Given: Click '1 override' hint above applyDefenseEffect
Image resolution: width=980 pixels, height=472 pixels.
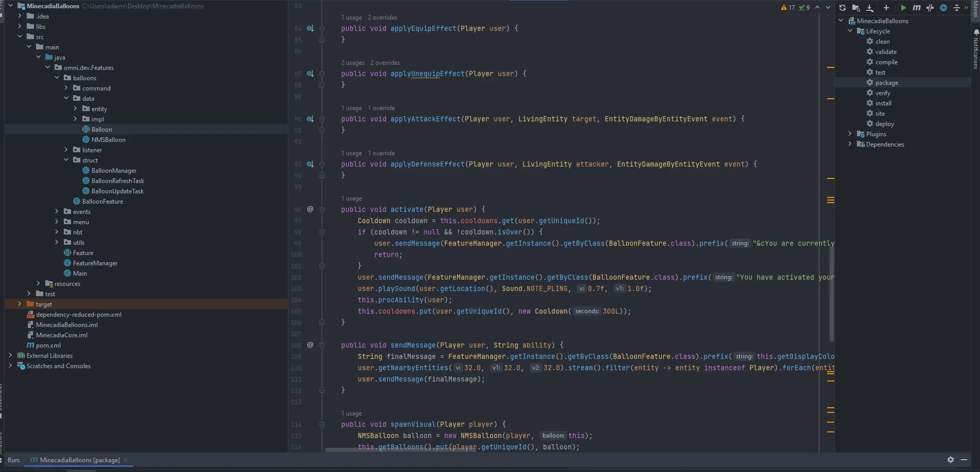Looking at the screenshot, I should click(381, 153).
